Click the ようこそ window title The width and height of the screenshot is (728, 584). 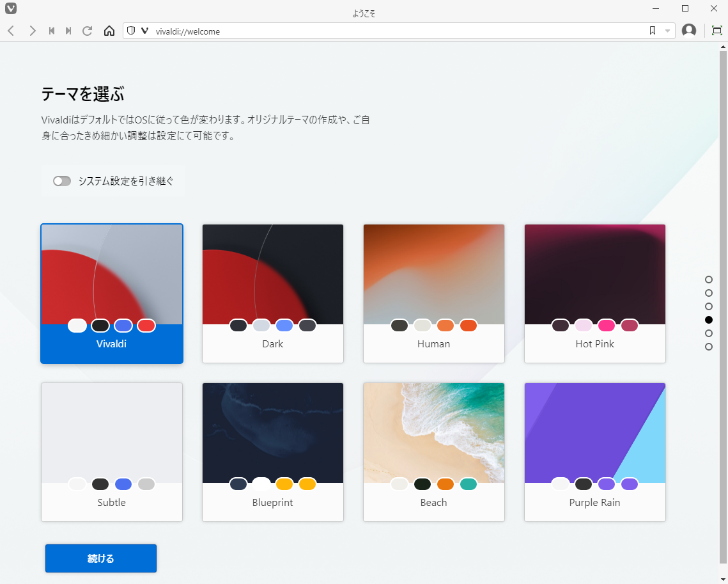click(364, 13)
